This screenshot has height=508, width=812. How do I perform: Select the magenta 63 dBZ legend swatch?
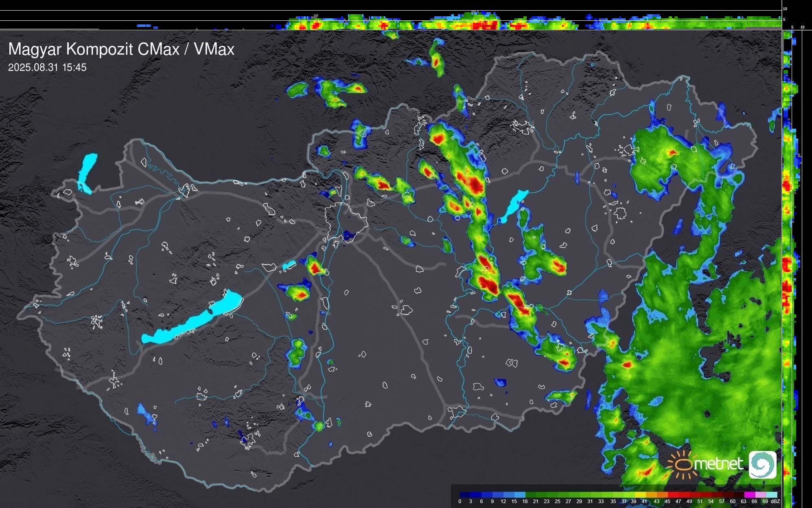click(x=749, y=495)
